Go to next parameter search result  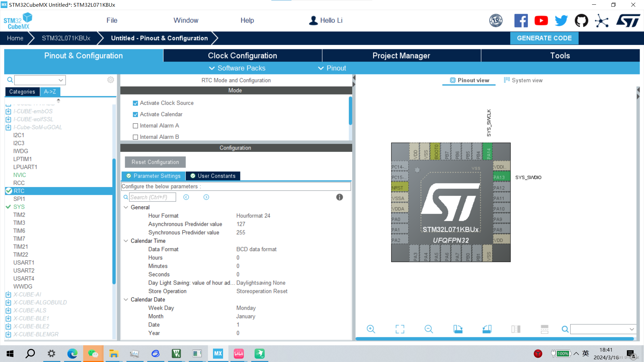click(206, 197)
